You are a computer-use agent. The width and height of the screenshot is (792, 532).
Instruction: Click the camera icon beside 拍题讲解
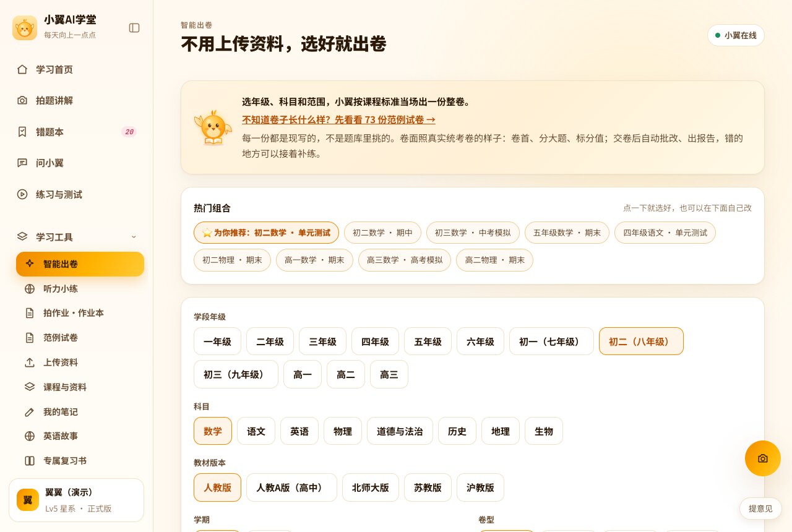coord(22,100)
